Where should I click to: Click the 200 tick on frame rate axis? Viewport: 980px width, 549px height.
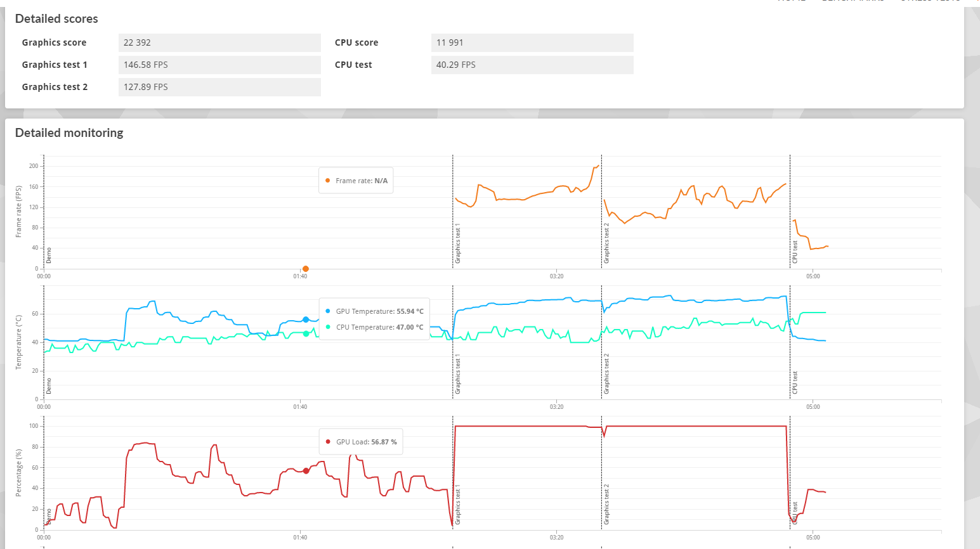coord(34,166)
